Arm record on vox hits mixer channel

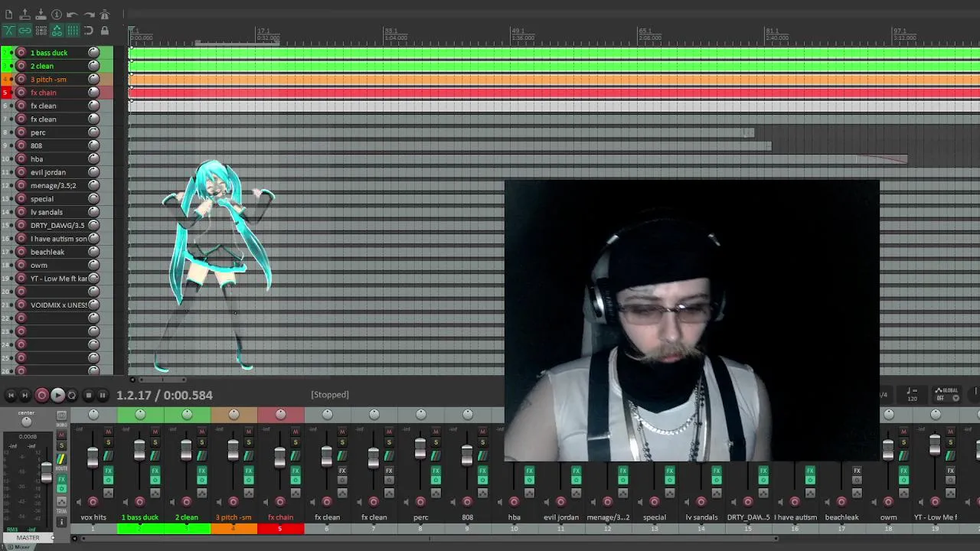click(93, 502)
